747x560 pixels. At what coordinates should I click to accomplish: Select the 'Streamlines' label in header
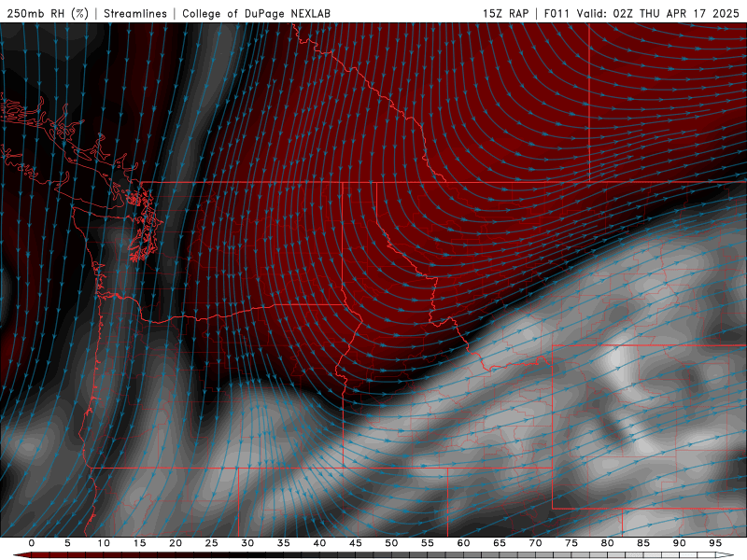(135, 13)
